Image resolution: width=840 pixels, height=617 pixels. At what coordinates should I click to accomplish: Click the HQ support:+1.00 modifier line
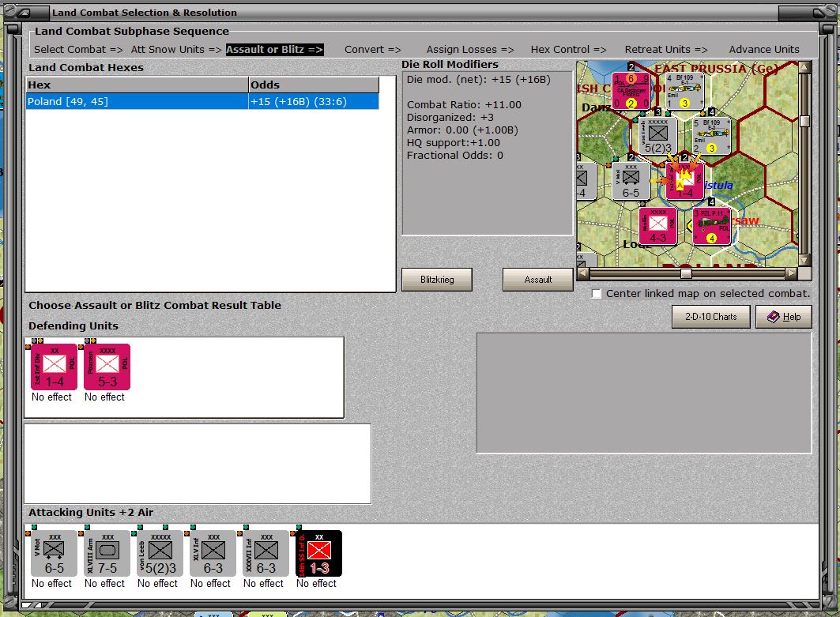[x=454, y=143]
